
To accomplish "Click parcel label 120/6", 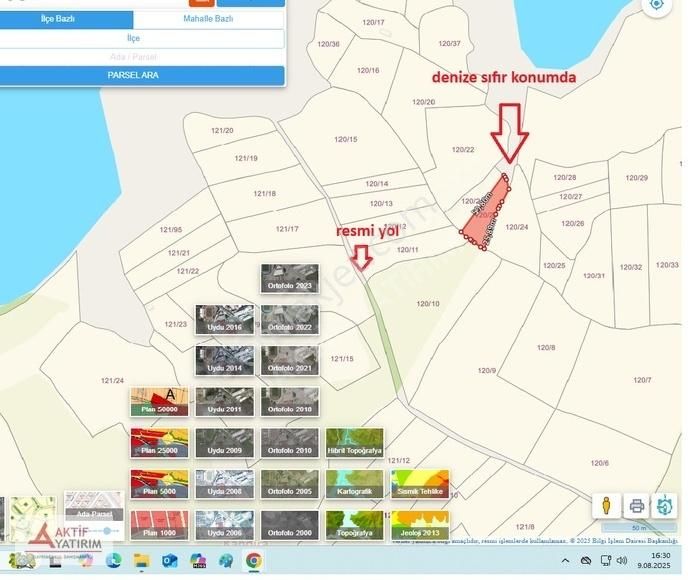I will 599,463.
